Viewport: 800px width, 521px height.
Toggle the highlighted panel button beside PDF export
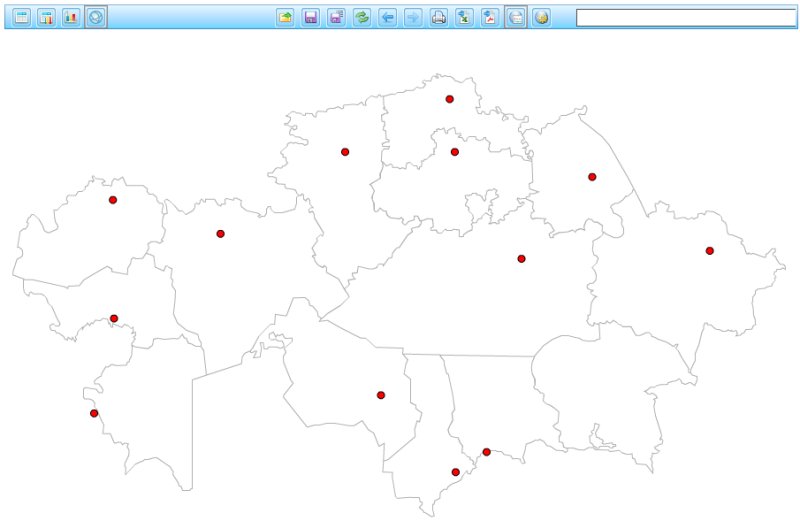(516, 17)
